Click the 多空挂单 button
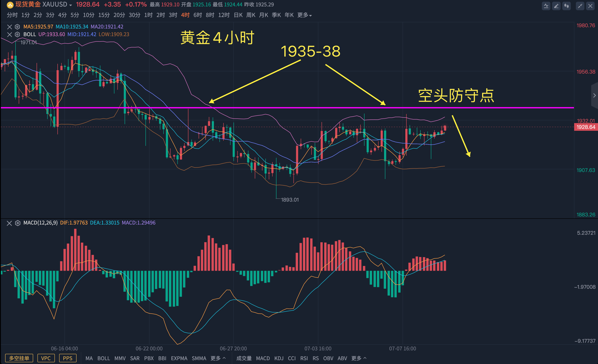This screenshot has width=598, height=364. [19, 358]
